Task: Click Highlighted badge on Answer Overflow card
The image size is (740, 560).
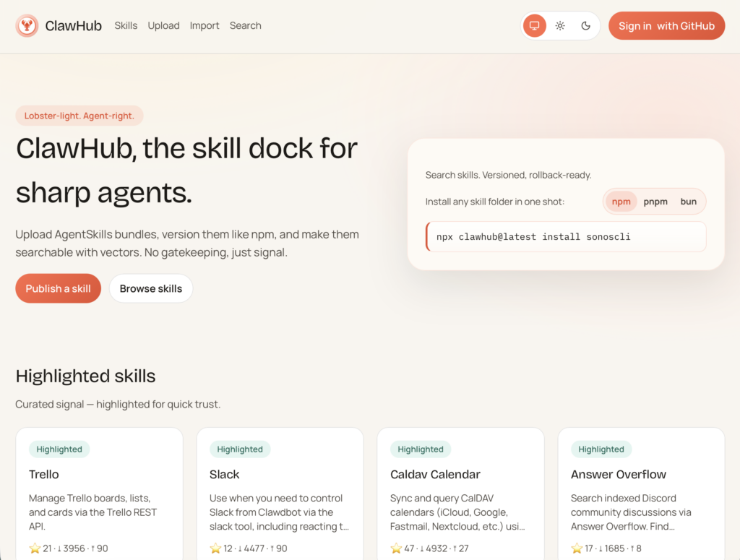Action: (601, 449)
